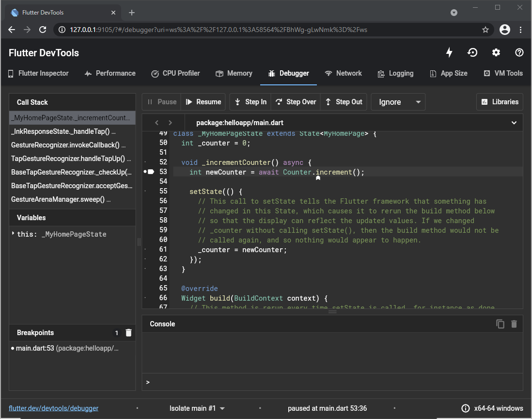Open the Isolate main #1 selector
The height and width of the screenshot is (419, 532).
tap(197, 408)
